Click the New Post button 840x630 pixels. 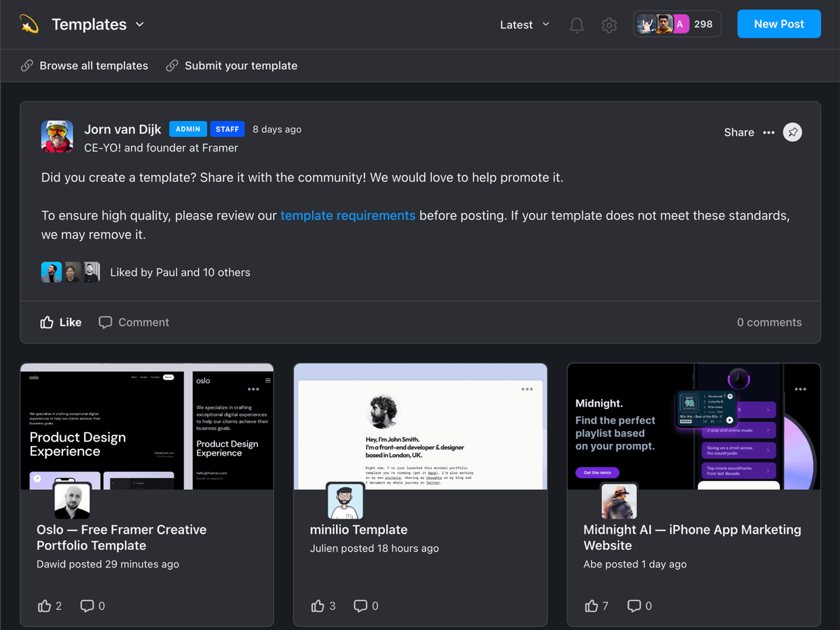pos(778,24)
